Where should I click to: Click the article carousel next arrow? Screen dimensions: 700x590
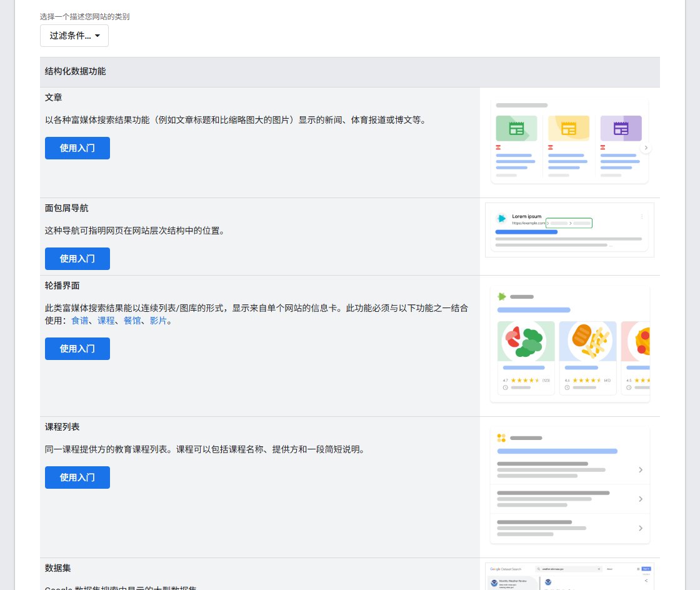click(646, 147)
